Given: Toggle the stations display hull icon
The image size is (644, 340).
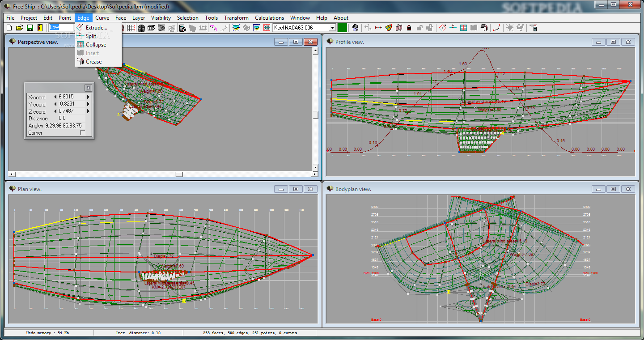Looking at the screenshot, I should point(141,28).
